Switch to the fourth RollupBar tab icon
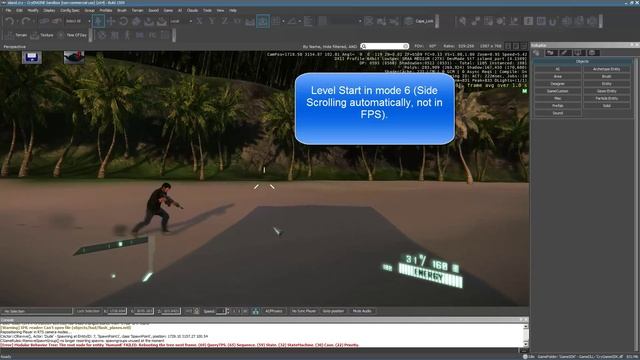 point(578,53)
